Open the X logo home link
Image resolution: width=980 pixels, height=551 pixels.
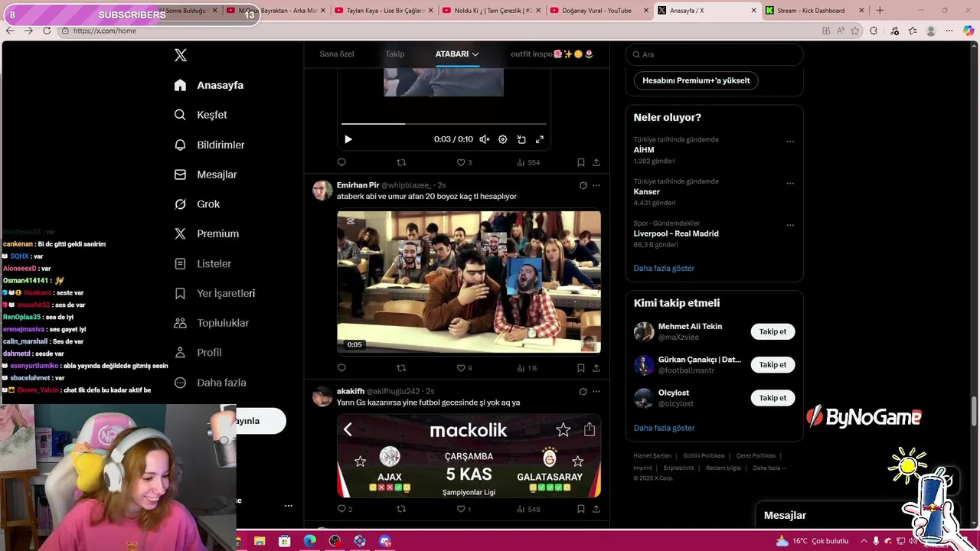181,55
